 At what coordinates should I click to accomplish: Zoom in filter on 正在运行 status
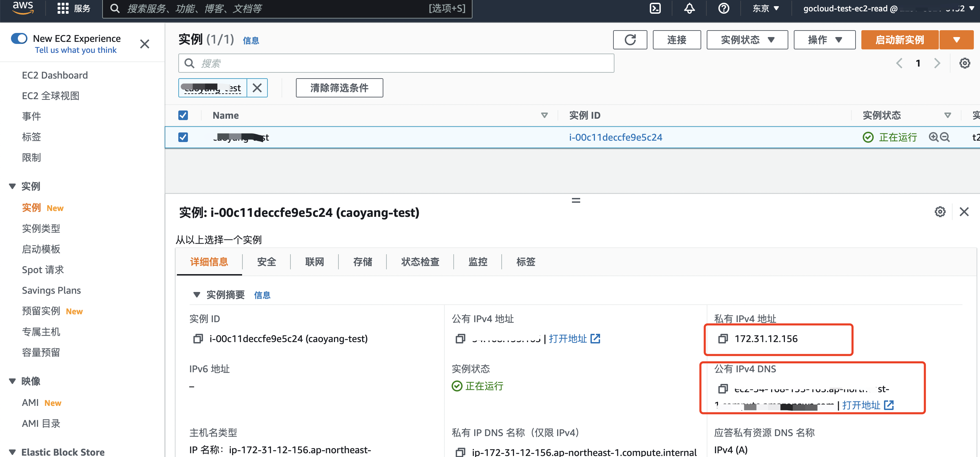click(x=933, y=137)
